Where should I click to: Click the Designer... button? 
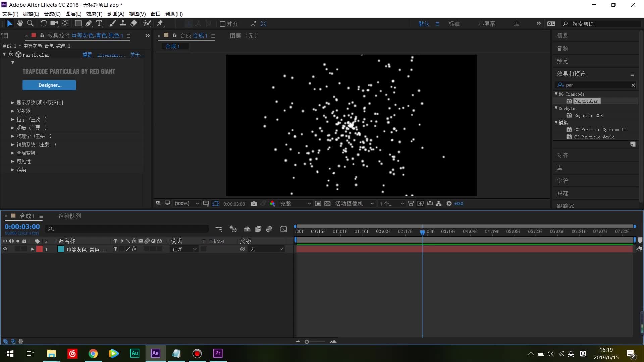tap(49, 85)
